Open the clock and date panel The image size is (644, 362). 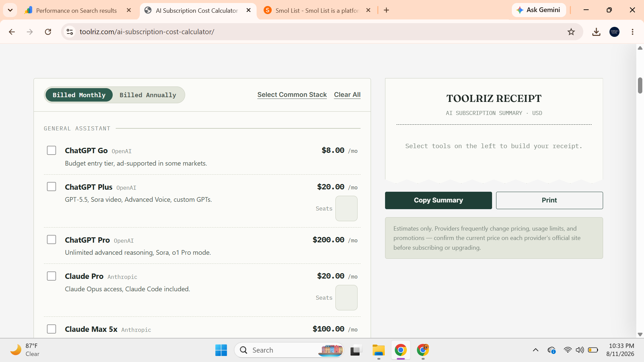(621, 350)
